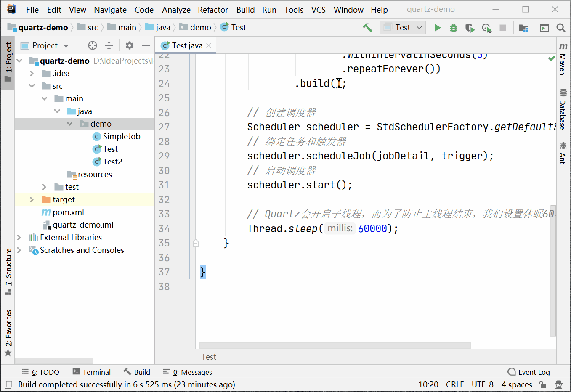571x392 pixels.
Task: Click the Build Project hammer icon
Action: tap(367, 28)
